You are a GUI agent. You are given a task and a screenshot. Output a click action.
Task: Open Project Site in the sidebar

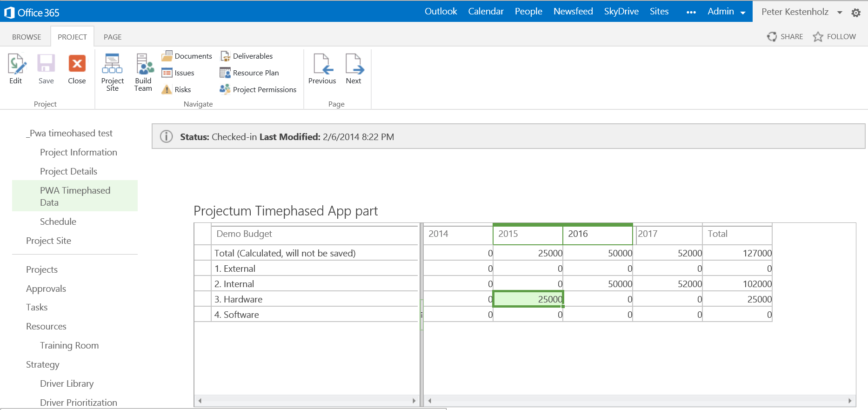point(48,241)
